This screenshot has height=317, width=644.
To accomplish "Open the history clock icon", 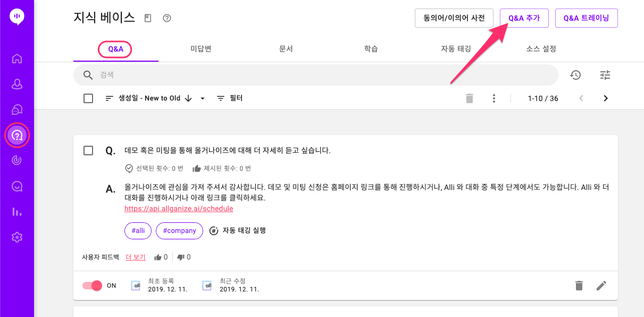I will (575, 75).
